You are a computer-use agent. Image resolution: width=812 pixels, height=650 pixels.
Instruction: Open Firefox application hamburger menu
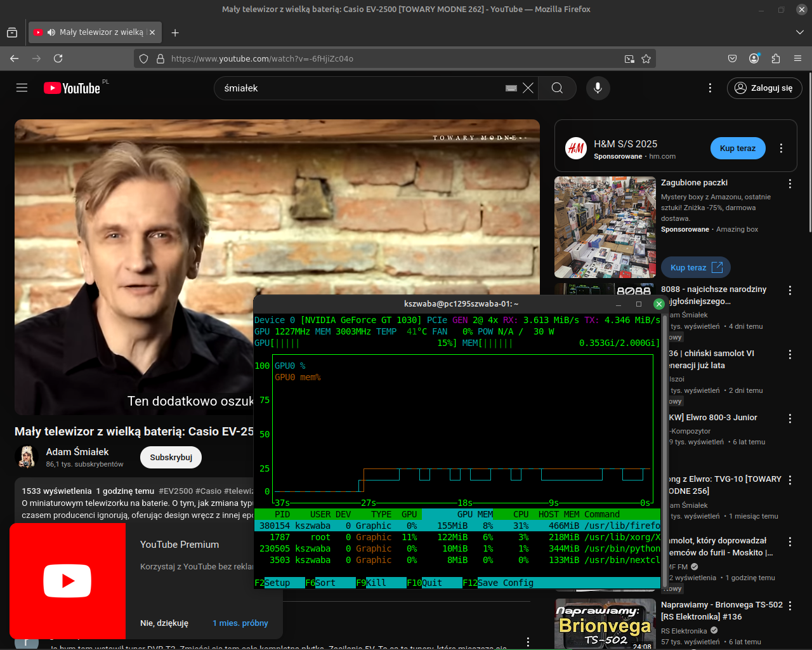click(797, 58)
